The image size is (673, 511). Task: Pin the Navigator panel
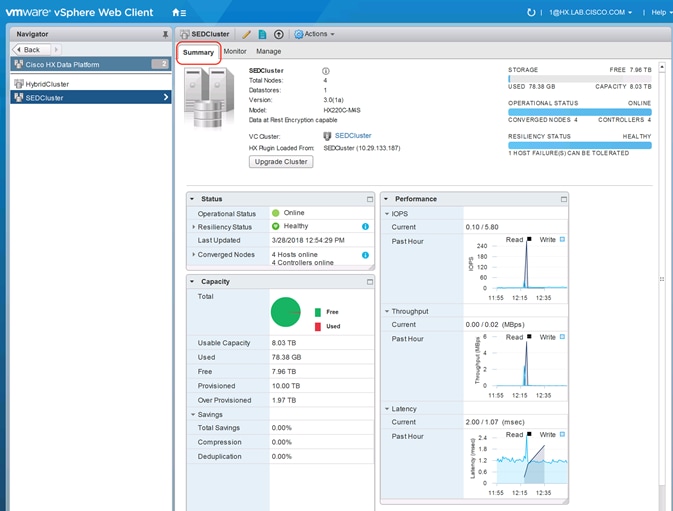coord(165,34)
